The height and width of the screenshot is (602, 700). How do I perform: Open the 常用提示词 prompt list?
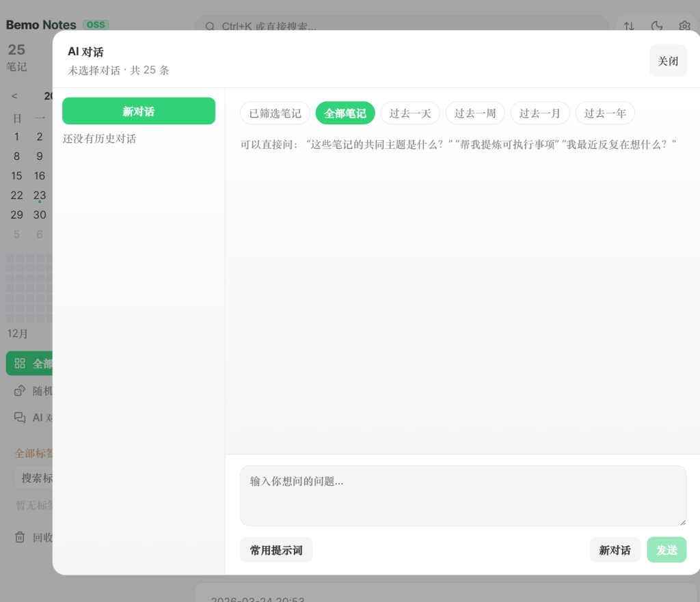pos(276,549)
